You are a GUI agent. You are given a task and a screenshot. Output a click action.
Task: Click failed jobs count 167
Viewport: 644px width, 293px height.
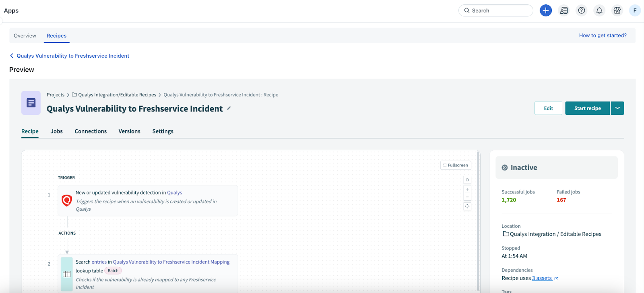561,200
